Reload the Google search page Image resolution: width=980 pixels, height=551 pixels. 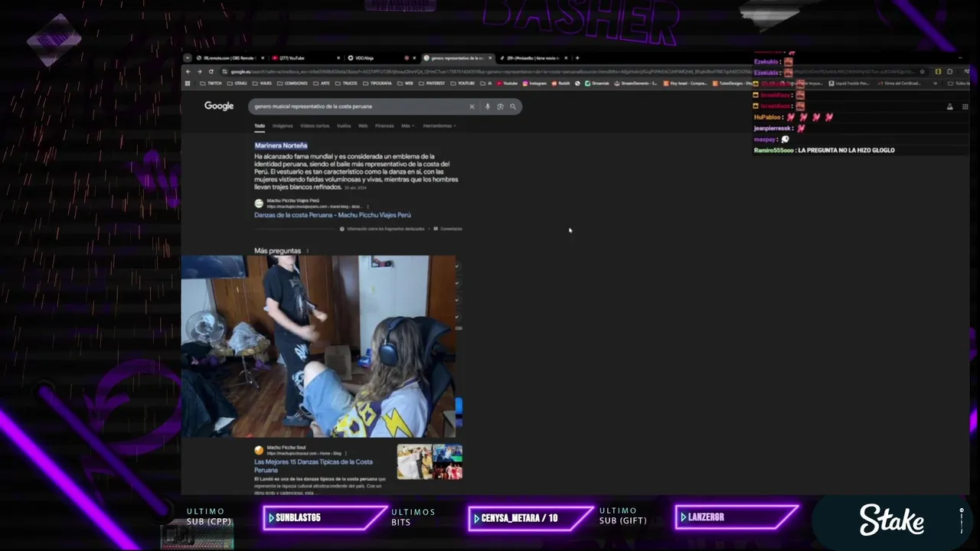[x=211, y=71]
